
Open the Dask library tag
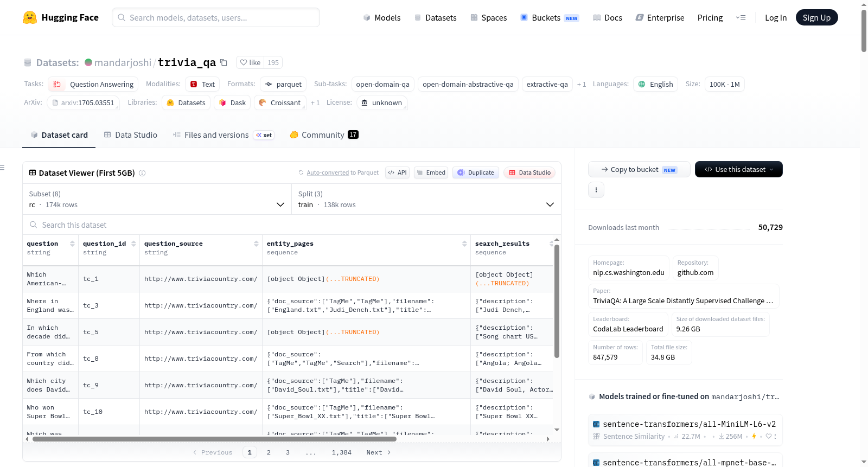point(232,103)
